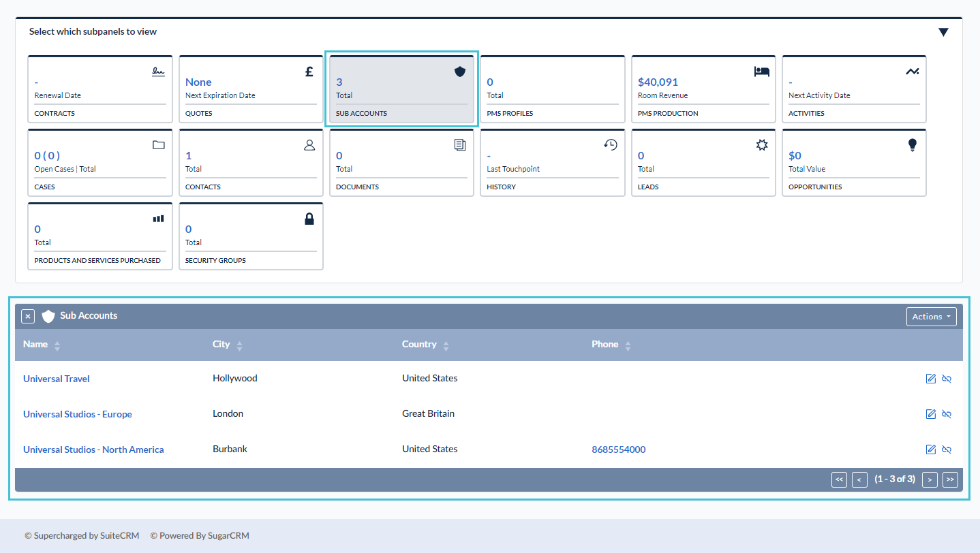The width and height of the screenshot is (980, 553).
Task: Go to last page of sub accounts
Action: point(950,479)
